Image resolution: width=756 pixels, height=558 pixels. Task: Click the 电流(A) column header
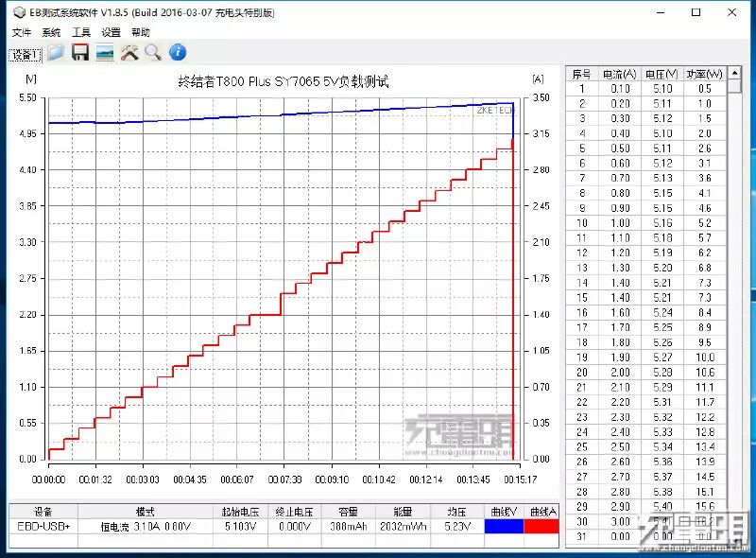pos(620,75)
